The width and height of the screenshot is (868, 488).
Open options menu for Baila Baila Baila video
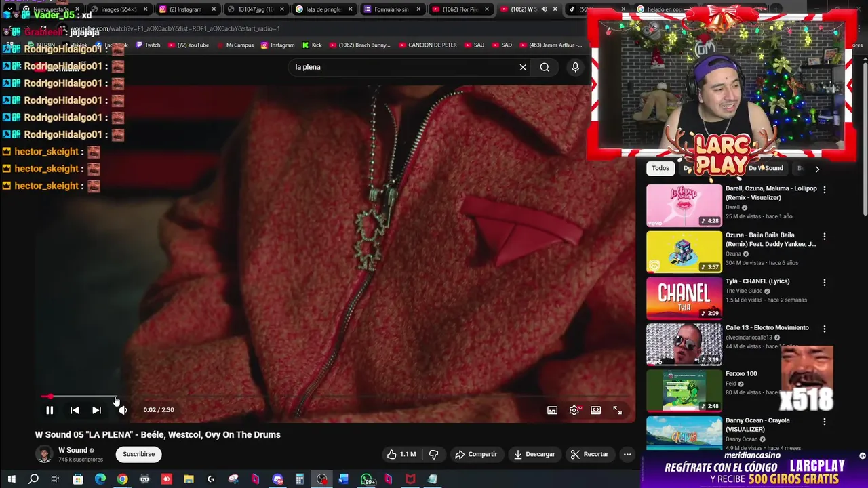[825, 237]
